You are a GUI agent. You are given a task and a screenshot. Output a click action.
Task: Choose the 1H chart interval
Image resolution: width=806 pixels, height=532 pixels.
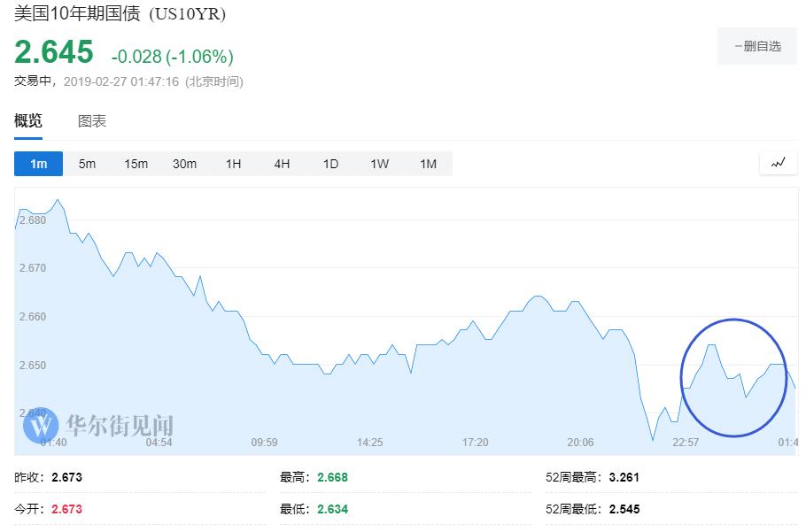233,164
